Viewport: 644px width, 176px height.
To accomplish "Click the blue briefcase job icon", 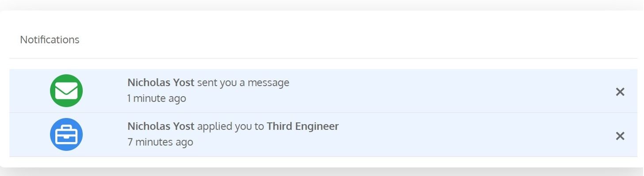I will point(66,134).
